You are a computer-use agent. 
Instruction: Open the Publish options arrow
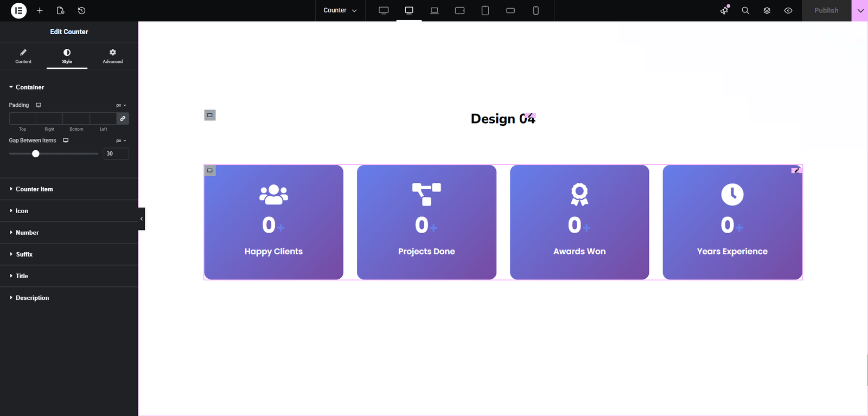860,10
